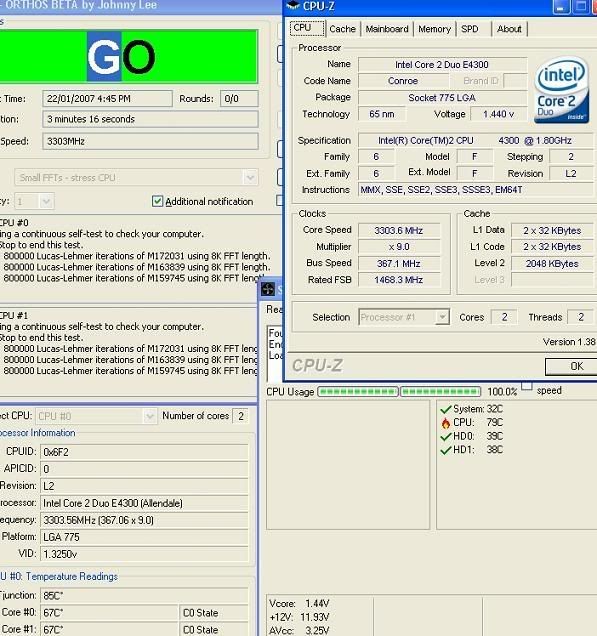Click the Voltage value 1.440 v
Image resolution: width=597 pixels, height=636 pixels.
498,114
